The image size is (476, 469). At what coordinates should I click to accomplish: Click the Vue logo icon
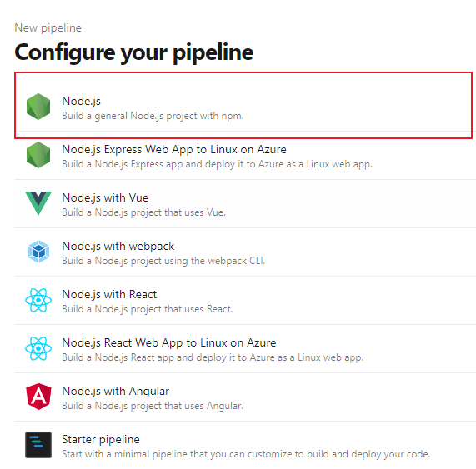click(x=38, y=203)
